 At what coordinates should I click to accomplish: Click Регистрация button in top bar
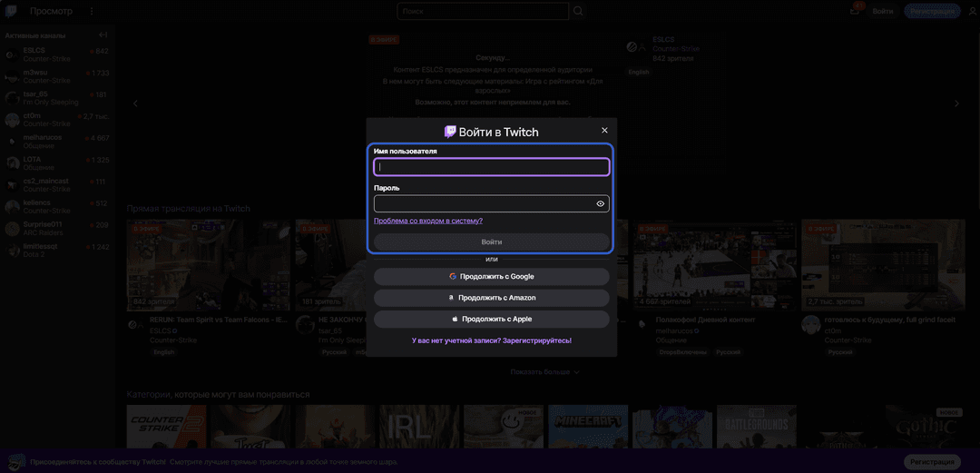932,11
